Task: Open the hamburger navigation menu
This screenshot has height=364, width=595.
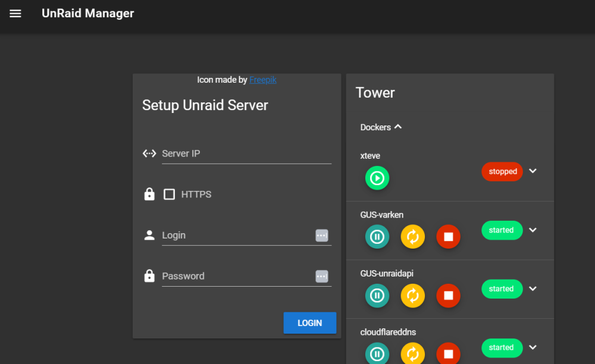Action: pyautogui.click(x=15, y=14)
